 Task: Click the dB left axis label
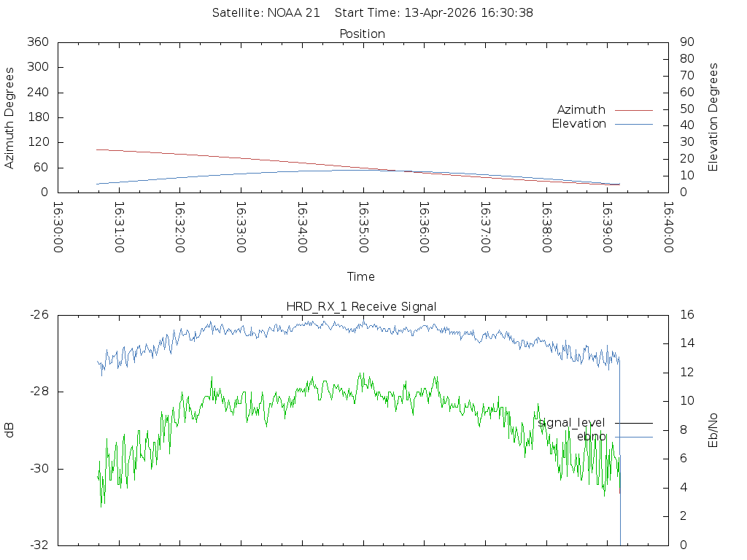click(9, 430)
